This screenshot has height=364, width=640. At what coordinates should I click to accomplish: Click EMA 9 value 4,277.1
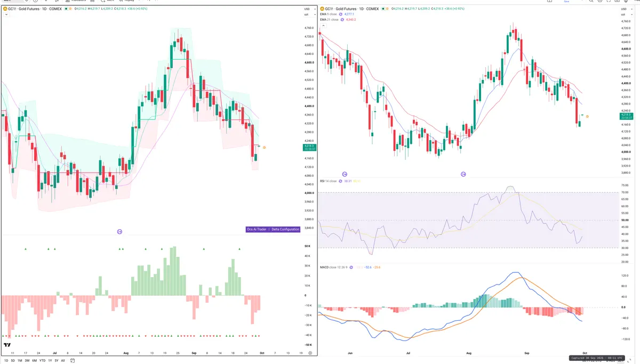tap(349, 14)
